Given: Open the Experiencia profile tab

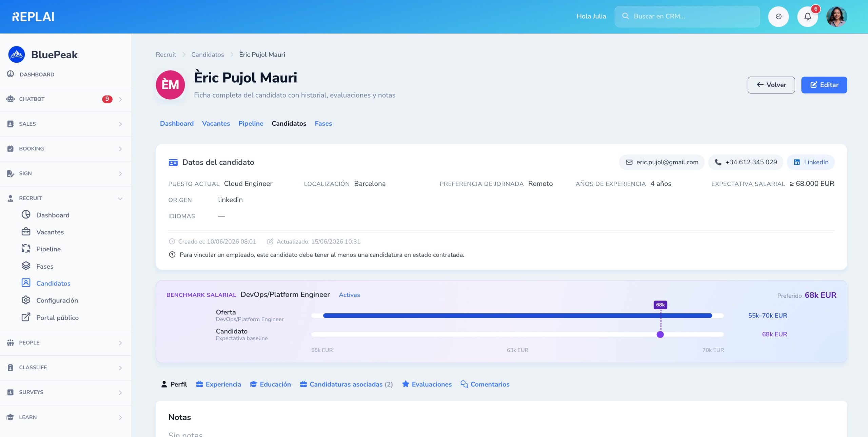Looking at the screenshot, I should point(219,384).
